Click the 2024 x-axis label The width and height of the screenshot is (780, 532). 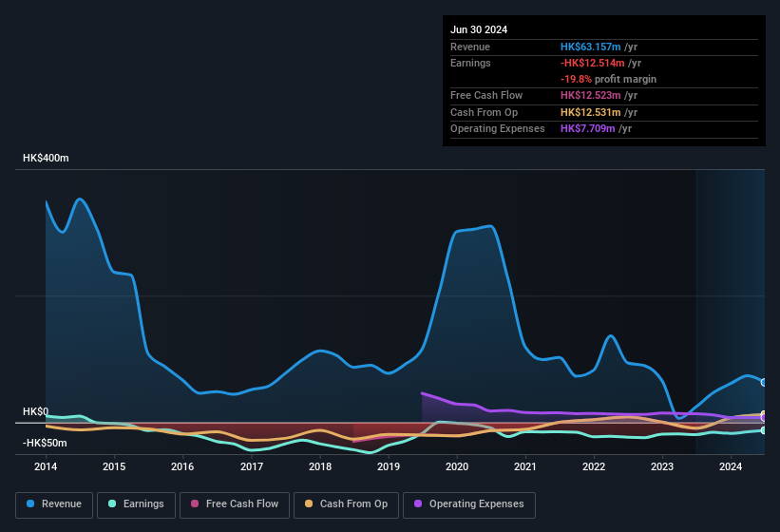731,466
